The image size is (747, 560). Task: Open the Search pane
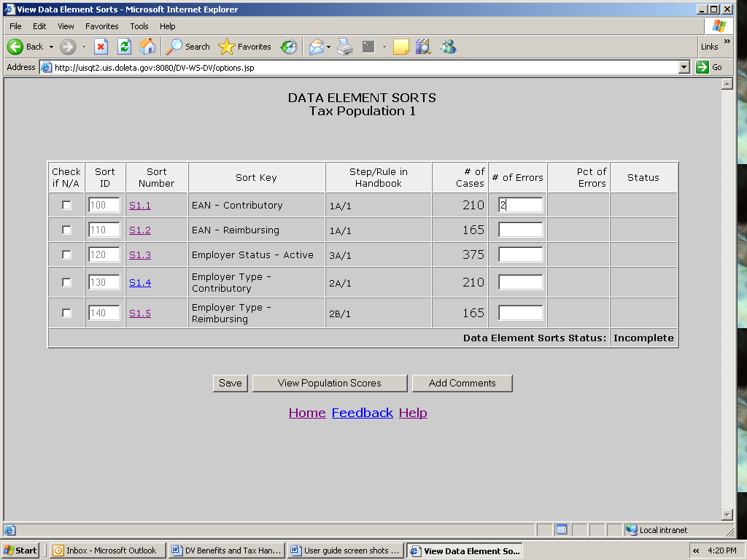pyautogui.click(x=188, y=47)
